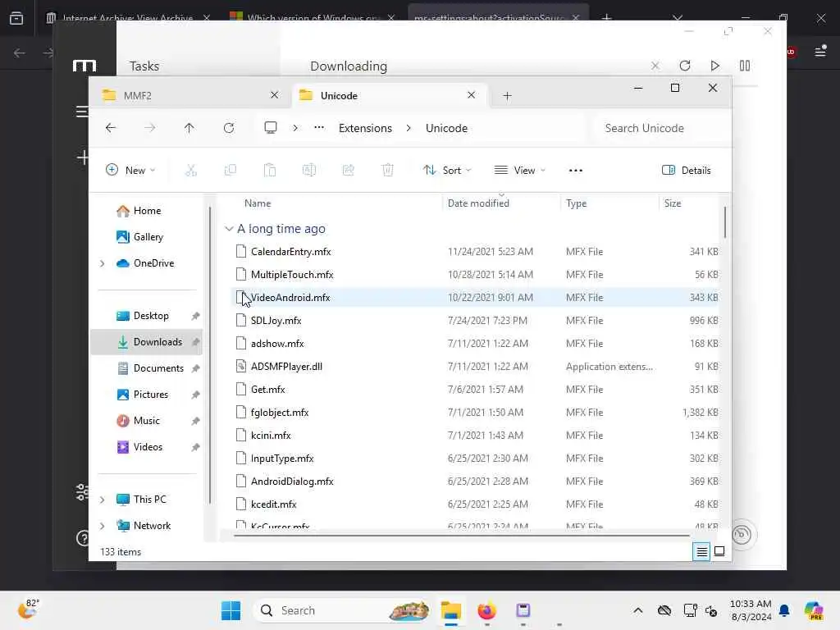The height and width of the screenshot is (630, 840).
Task: Open Firefox from the taskbar
Action: pos(486,610)
